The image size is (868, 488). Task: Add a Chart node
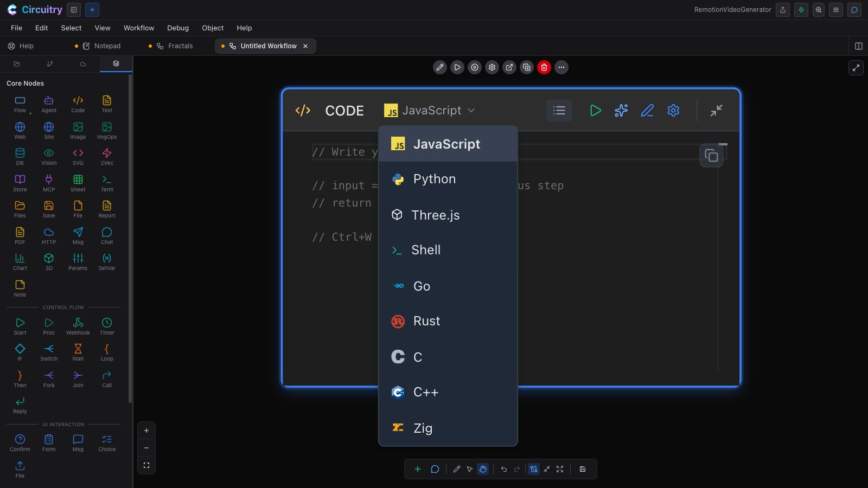point(20,262)
